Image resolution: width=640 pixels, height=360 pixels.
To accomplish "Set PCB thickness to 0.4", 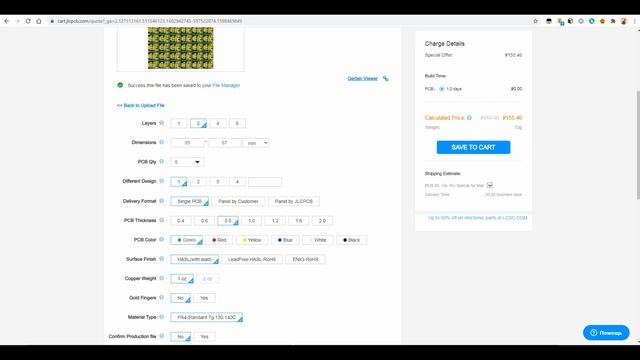I will point(181,221).
